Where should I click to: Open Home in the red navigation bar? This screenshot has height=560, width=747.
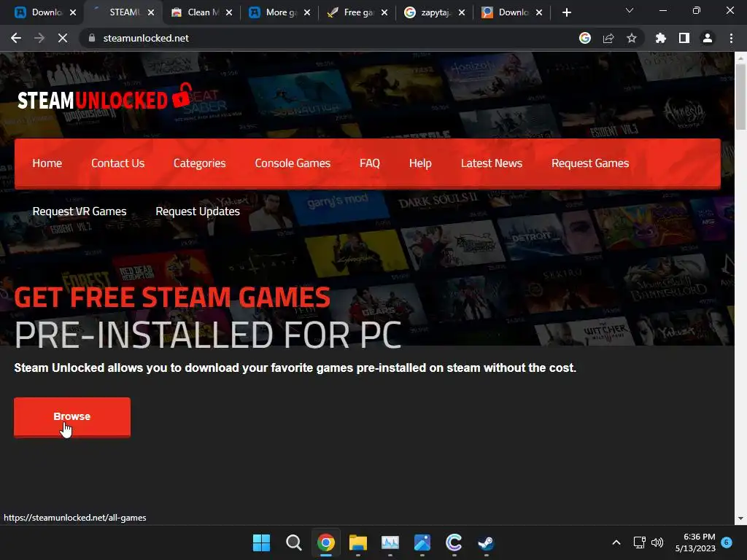point(47,163)
